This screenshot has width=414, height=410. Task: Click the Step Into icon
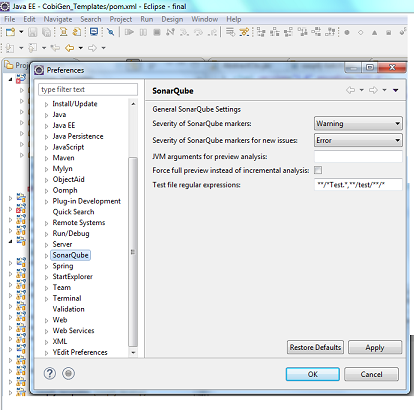[184, 32]
